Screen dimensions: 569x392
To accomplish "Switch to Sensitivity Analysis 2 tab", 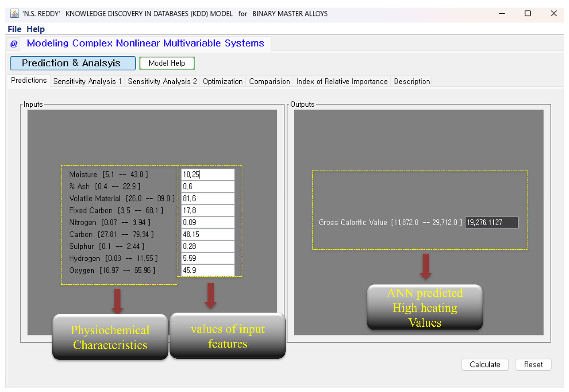I will coord(162,81).
